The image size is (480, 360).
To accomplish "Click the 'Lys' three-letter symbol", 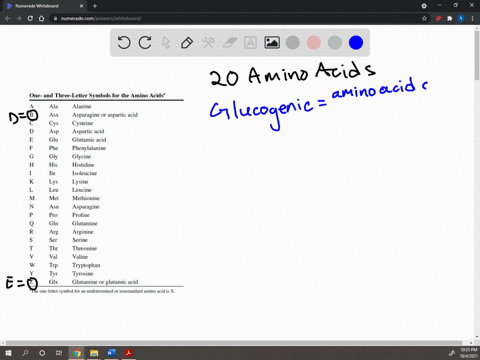I will 53,182.
